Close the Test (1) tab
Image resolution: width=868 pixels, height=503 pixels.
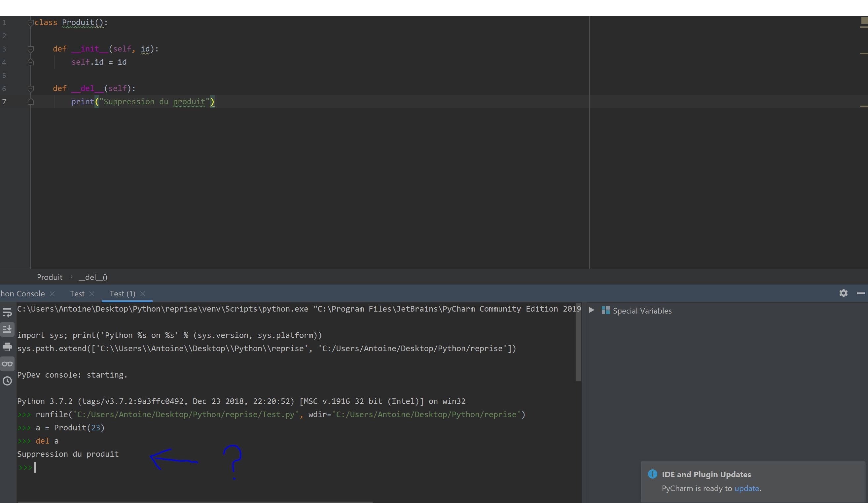pos(143,294)
